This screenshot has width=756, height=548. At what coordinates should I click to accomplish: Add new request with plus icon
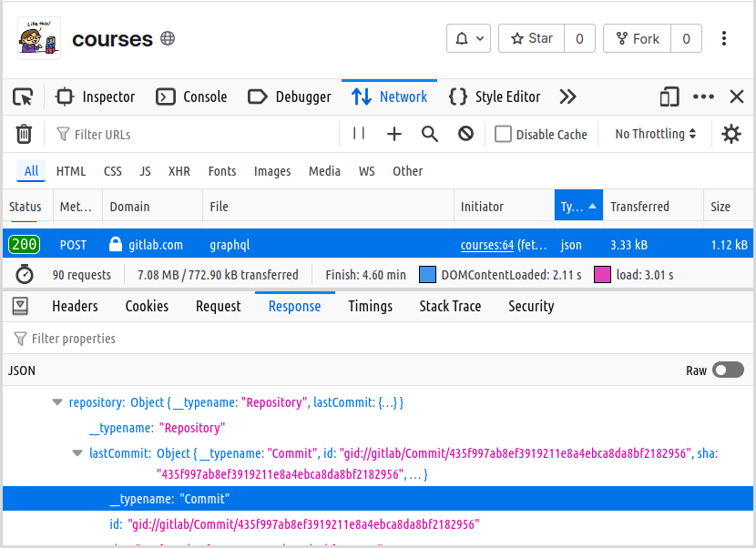(x=394, y=134)
